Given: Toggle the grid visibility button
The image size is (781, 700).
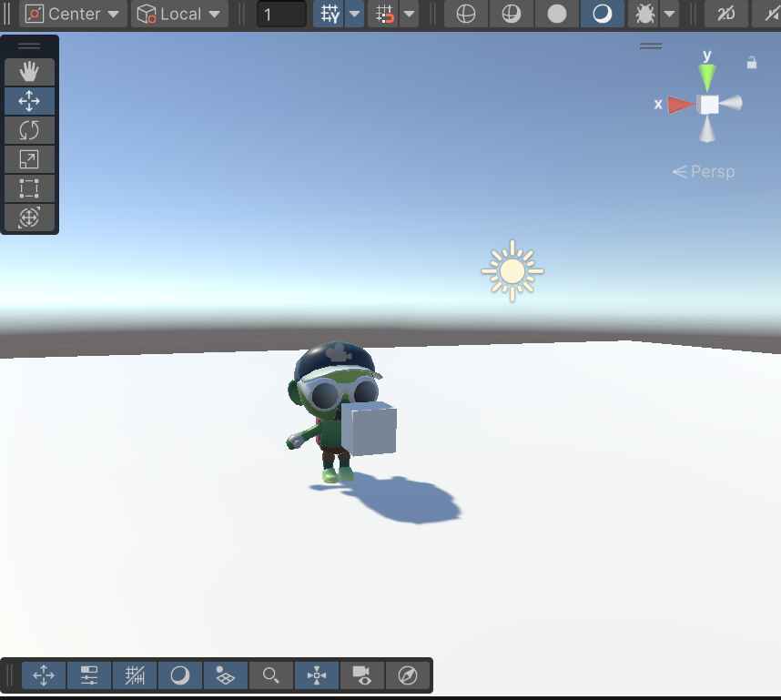Looking at the screenshot, I should [330, 14].
